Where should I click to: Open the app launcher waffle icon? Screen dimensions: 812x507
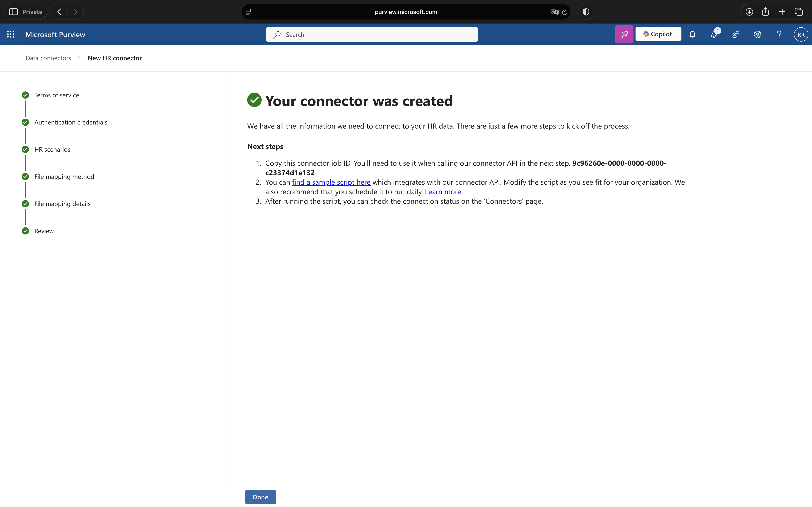10,34
